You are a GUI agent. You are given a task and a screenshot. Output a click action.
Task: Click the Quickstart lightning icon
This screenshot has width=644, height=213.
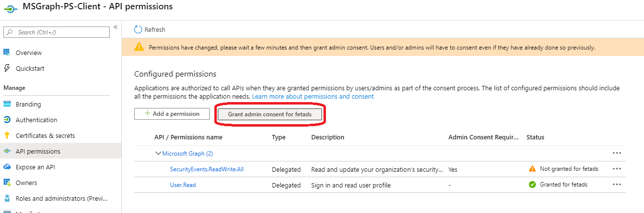(7, 68)
